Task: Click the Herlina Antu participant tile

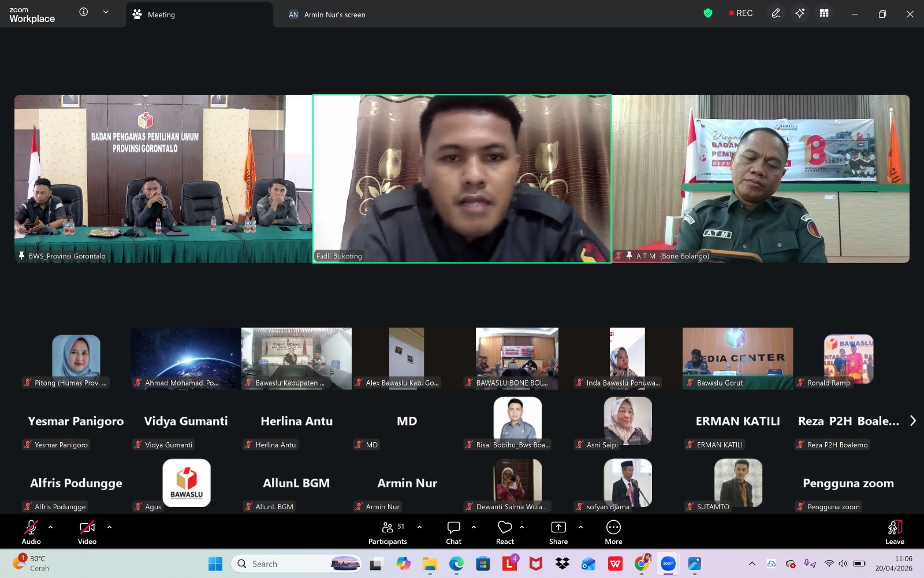Action: coord(296,421)
